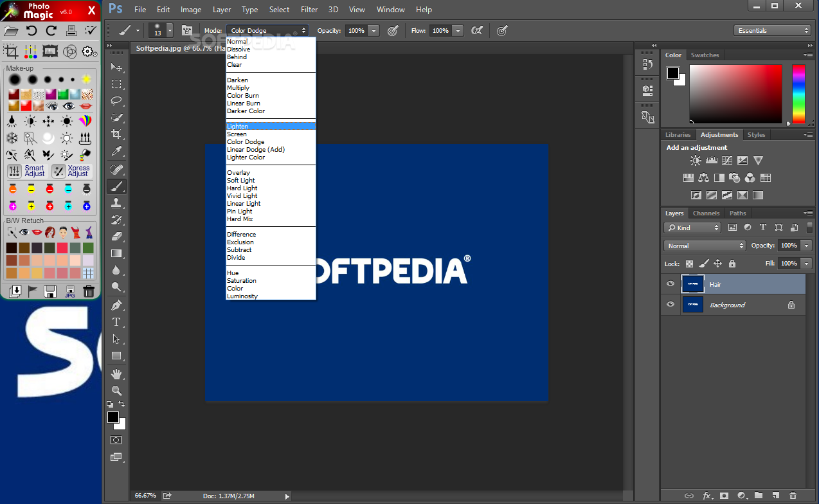
Task: Click the Xpress Adjust button
Action: coord(72,171)
